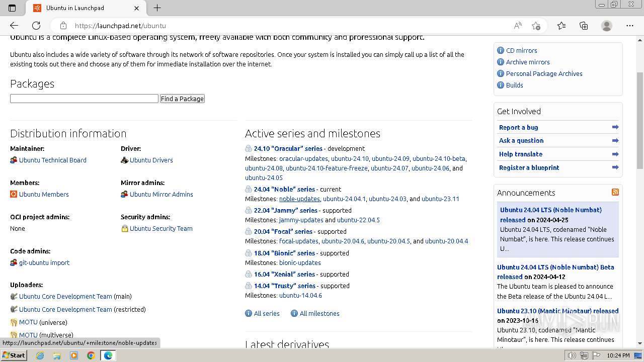
Task: Click info icon beside Builds
Action: point(501,85)
